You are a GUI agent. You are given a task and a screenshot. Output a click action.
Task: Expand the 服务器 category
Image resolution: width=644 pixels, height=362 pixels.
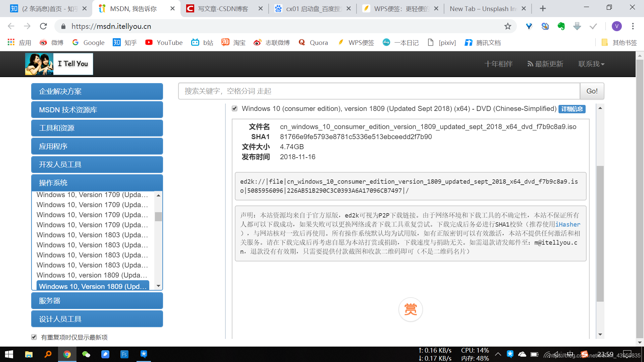pos(97,301)
